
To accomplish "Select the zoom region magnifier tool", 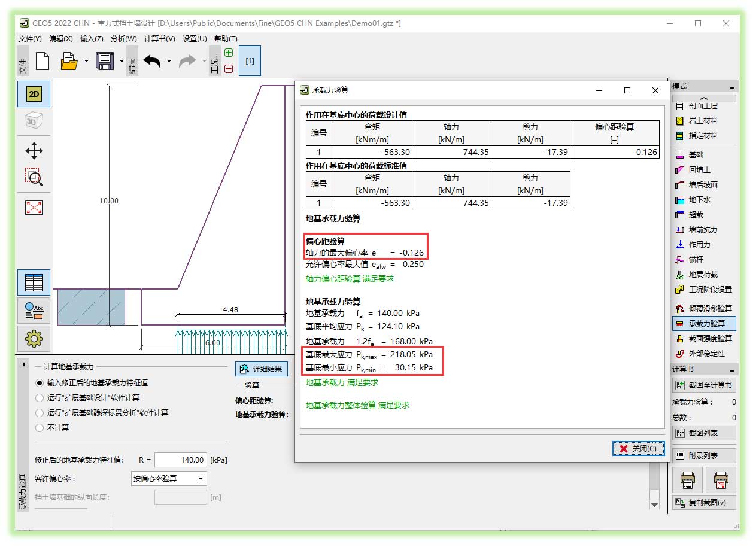I will 34,177.
